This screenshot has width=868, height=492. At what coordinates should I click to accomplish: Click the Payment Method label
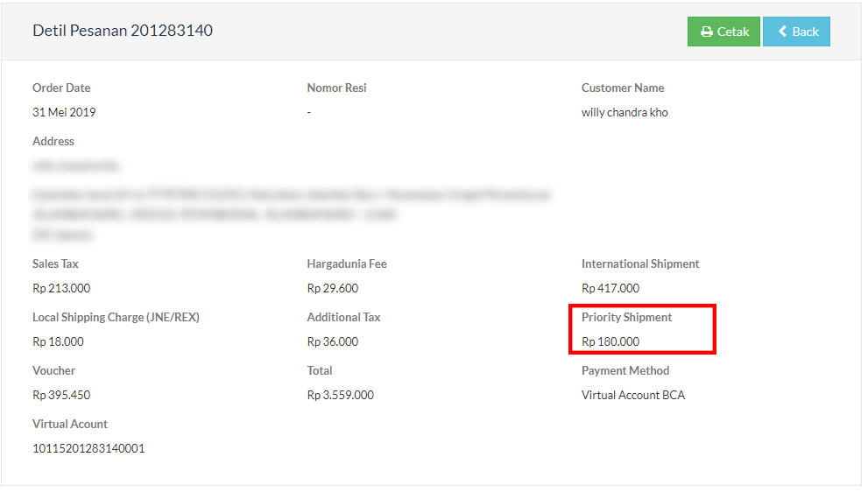625,371
